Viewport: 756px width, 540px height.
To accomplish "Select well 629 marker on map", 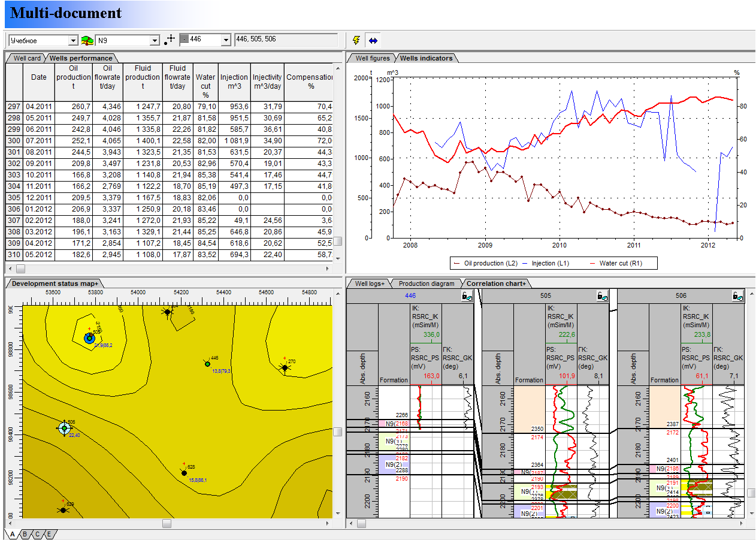I will (x=63, y=510).
